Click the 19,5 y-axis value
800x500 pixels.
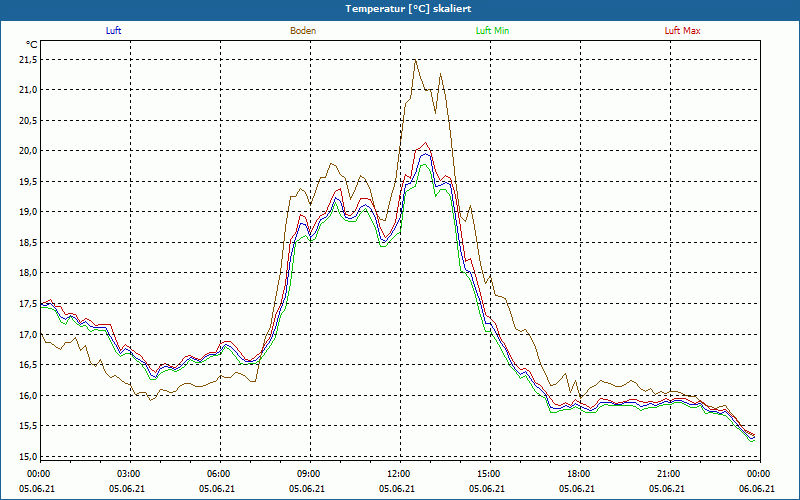[x=28, y=182]
